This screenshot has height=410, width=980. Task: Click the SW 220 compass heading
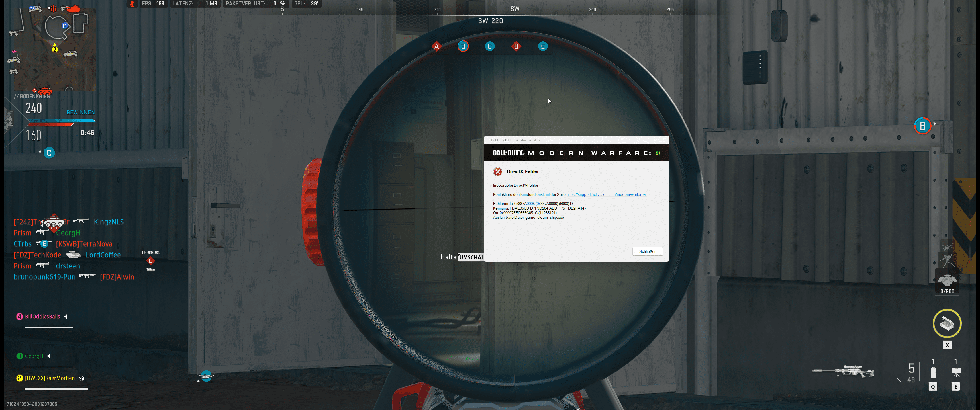tap(490, 21)
